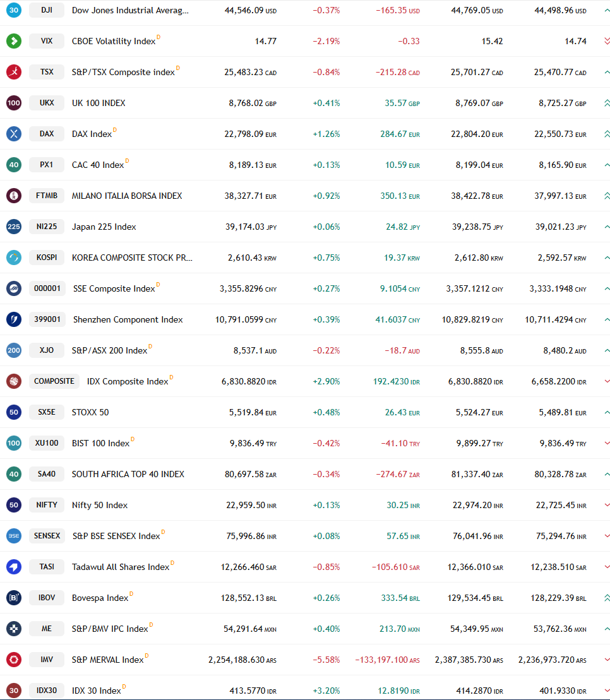Click the FTMIB logo icon
The width and height of the screenshot is (610, 700).
[x=14, y=195]
